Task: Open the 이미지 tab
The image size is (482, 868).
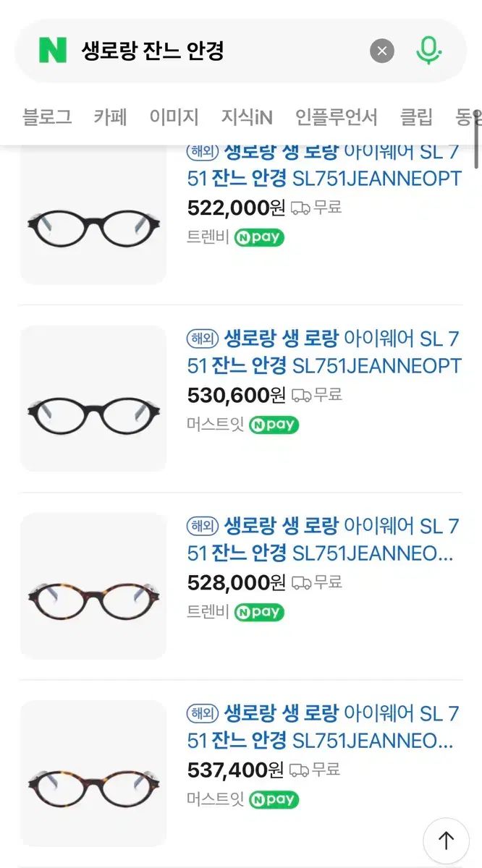Action: pos(174,116)
